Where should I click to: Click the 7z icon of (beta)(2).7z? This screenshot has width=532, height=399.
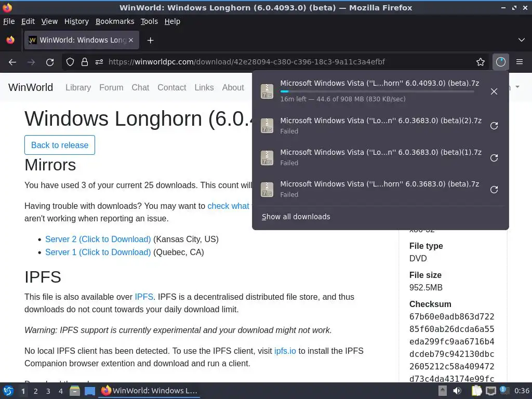pyautogui.click(x=267, y=126)
